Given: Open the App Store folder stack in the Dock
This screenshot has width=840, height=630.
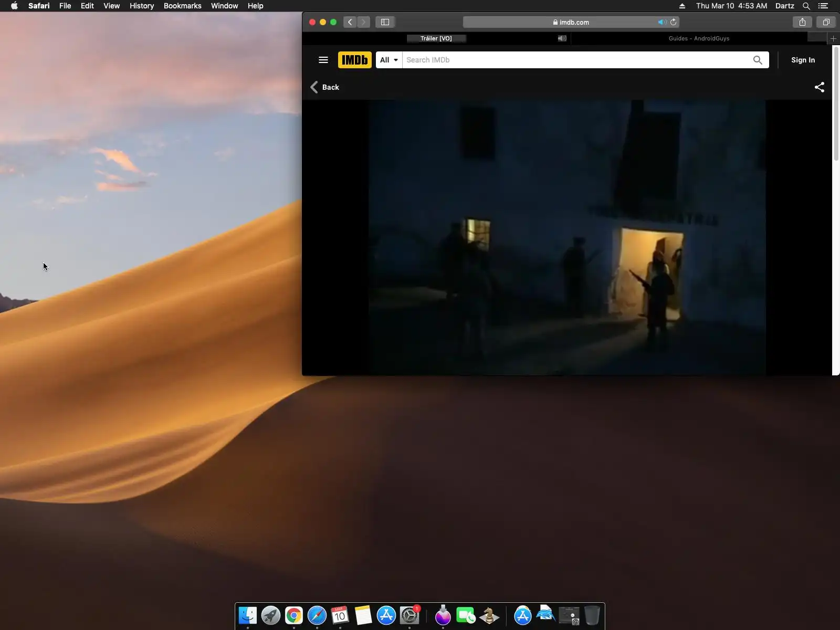Looking at the screenshot, I should click(523, 615).
